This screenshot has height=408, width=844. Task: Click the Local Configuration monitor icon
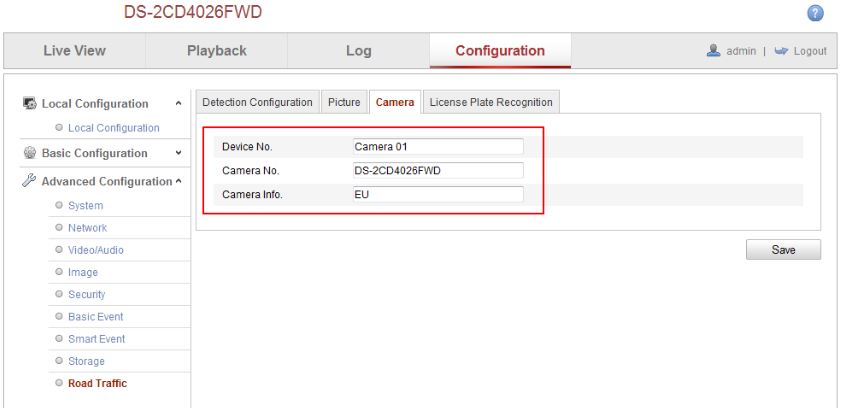point(30,103)
